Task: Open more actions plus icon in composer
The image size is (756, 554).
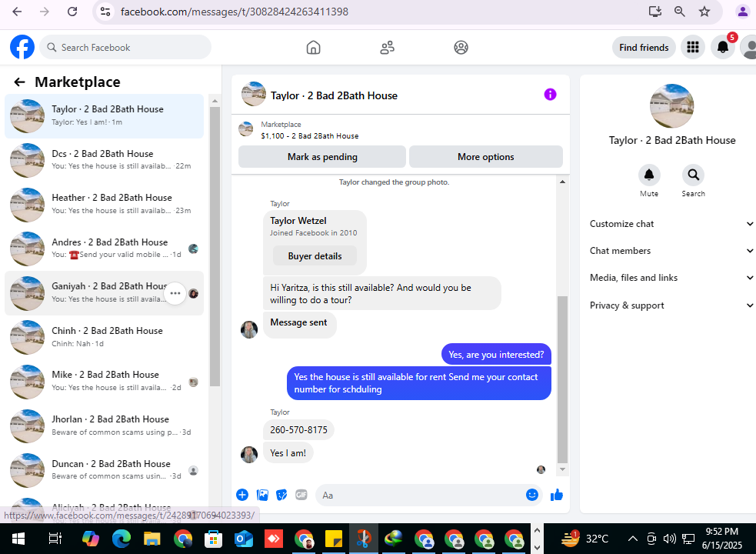Action: [x=242, y=495]
